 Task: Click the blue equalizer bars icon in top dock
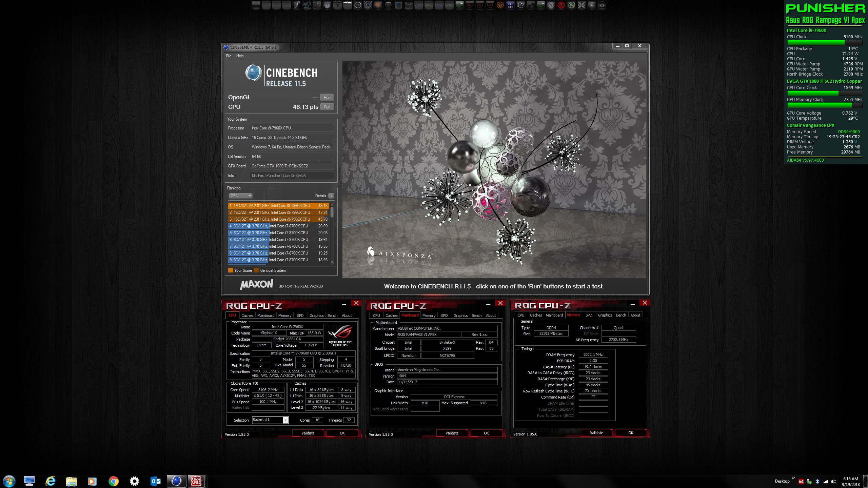click(511, 5)
